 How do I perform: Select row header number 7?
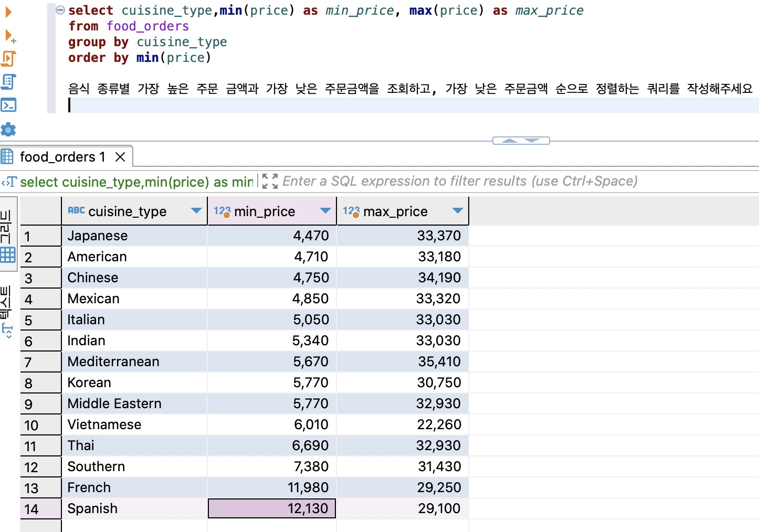click(40, 362)
